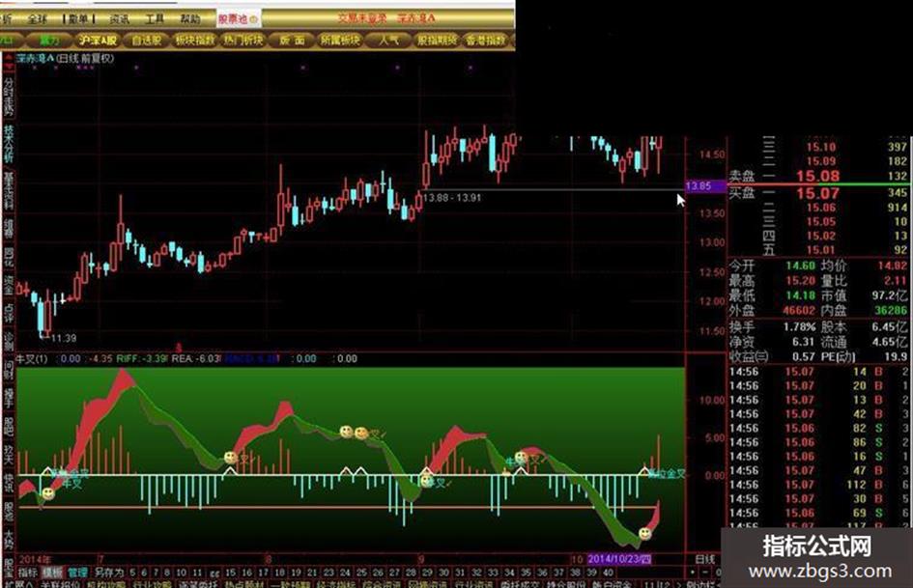Click the 最高 value 15.20
The height and width of the screenshot is (588, 913).
pyautogui.click(x=801, y=281)
